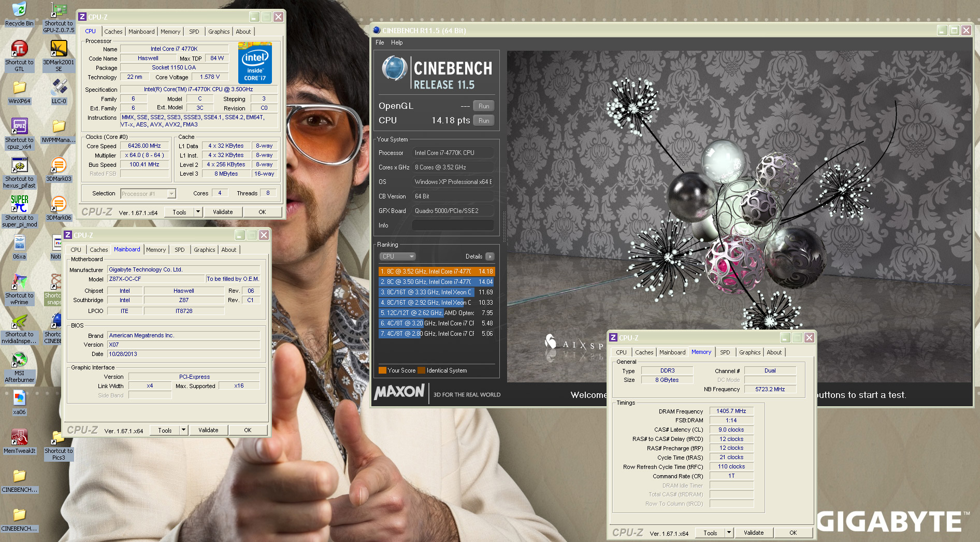The width and height of the screenshot is (980, 542).
Task: Run the CPU benchmark in Cinebench
Action: click(484, 121)
